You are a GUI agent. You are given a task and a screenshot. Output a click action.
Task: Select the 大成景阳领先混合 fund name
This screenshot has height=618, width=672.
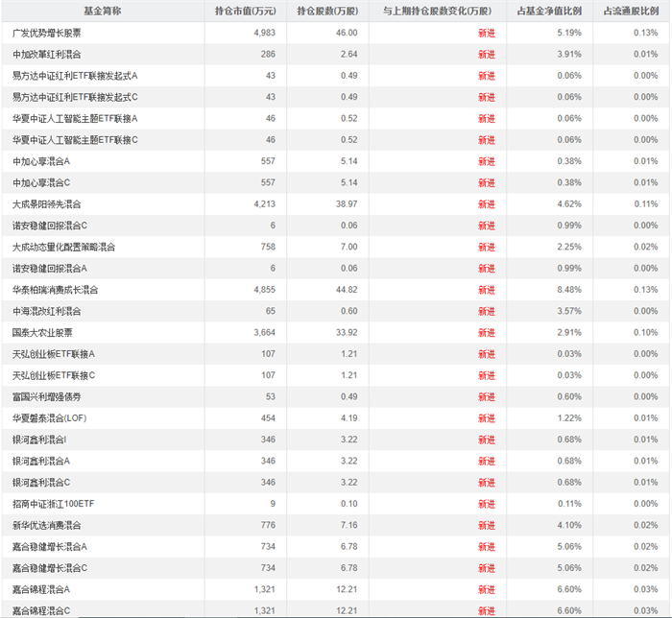pos(47,204)
